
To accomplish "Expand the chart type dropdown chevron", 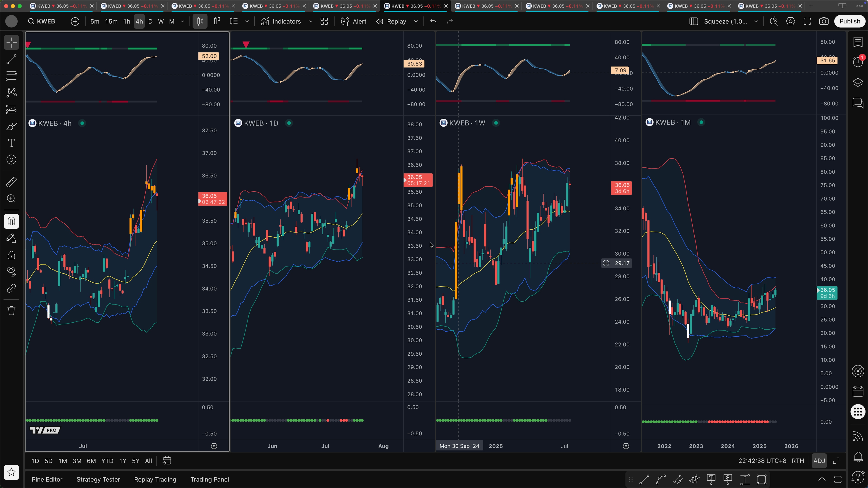I will (x=247, y=21).
